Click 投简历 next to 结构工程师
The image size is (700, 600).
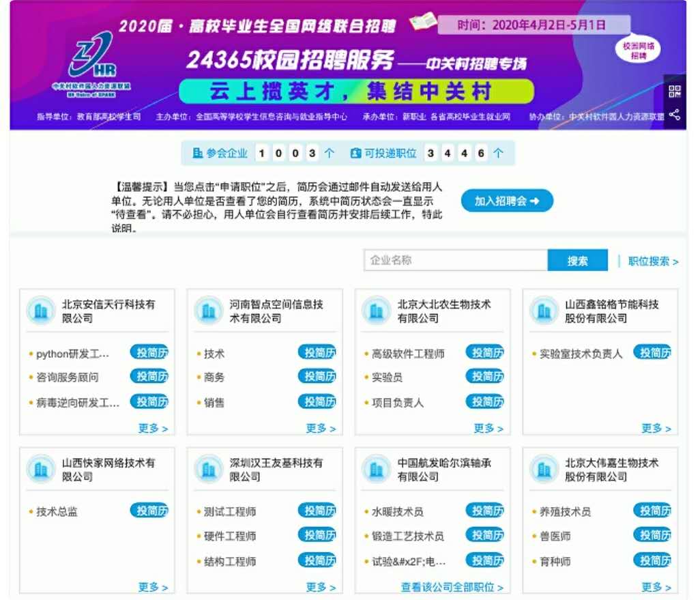(317, 560)
